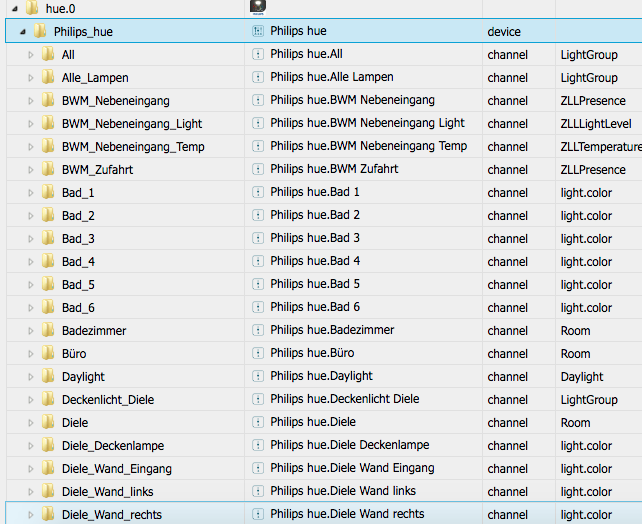Expand the Badezimmer row

(31, 330)
